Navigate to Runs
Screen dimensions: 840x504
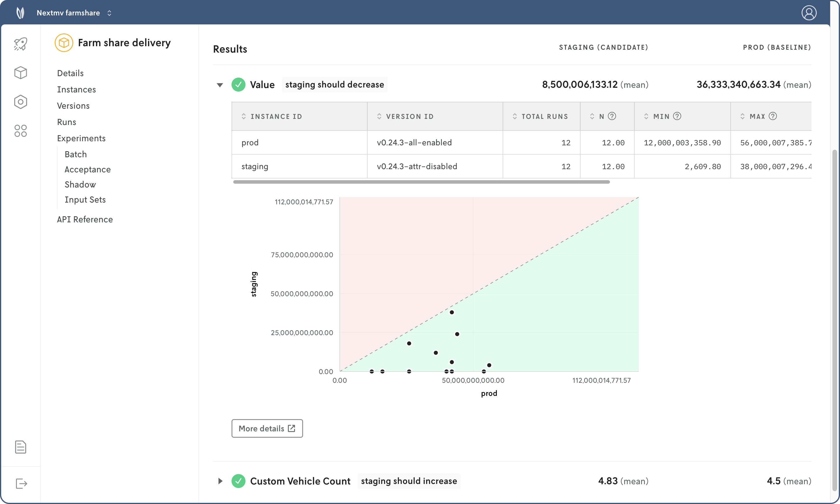(x=67, y=122)
